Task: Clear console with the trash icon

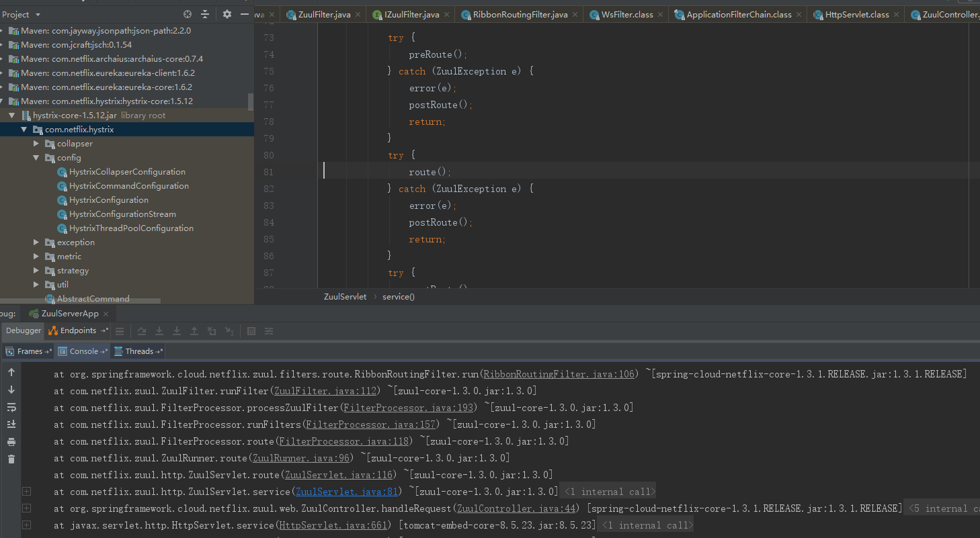Action: point(11,459)
